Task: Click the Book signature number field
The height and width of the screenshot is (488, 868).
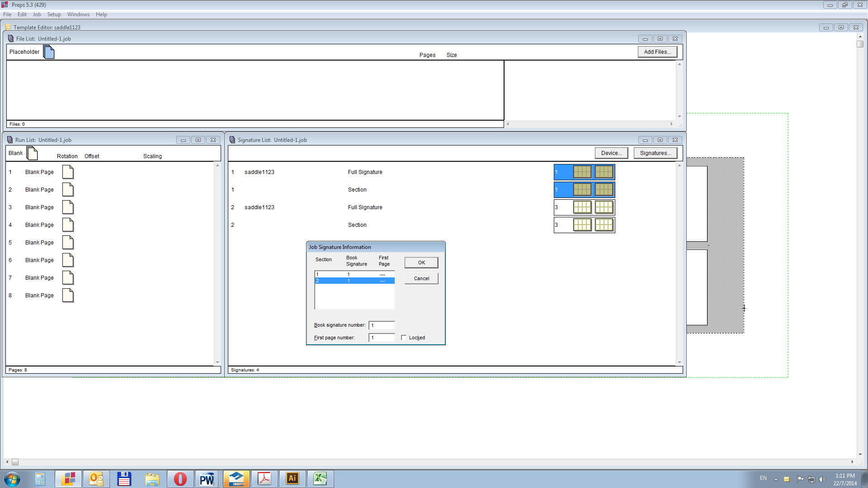Action: coord(382,325)
